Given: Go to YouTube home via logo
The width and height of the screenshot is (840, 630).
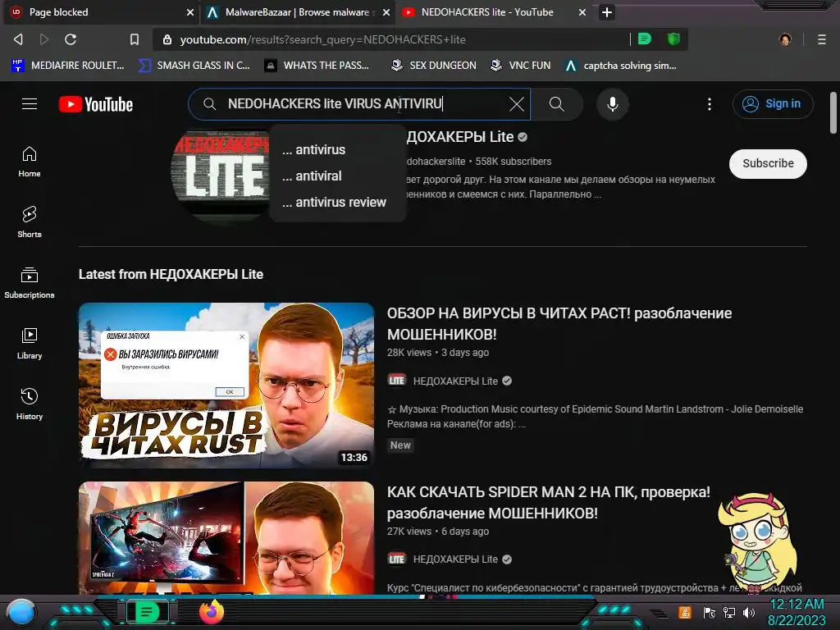Looking at the screenshot, I should click(x=96, y=104).
